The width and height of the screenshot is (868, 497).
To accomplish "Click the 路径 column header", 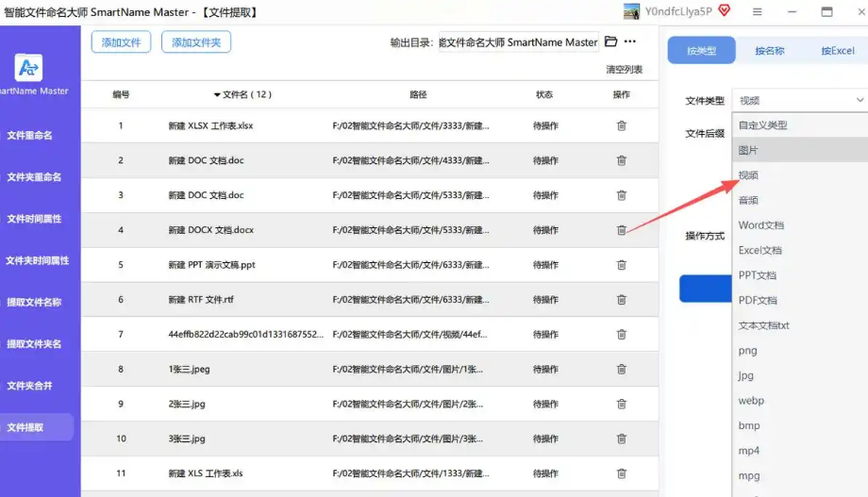I will [418, 94].
